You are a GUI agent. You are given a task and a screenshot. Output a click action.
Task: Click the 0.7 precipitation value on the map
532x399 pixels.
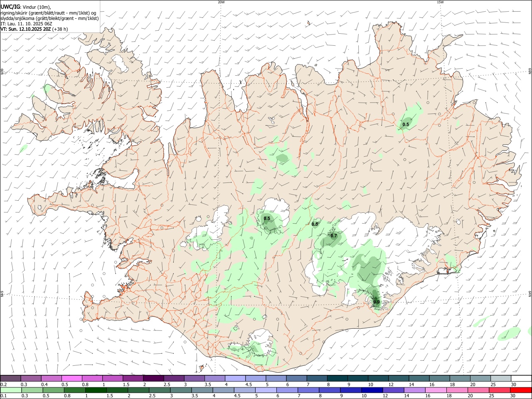click(x=334, y=236)
